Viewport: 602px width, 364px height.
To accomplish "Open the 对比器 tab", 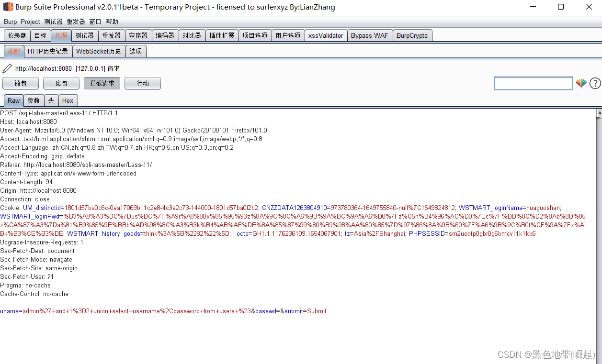I will click(192, 35).
